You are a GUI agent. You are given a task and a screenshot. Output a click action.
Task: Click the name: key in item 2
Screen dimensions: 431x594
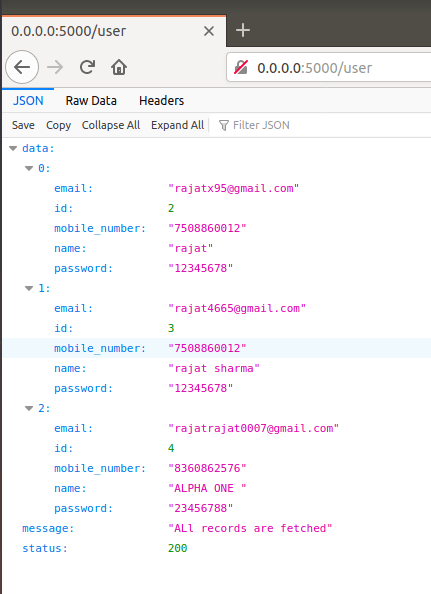tap(70, 488)
